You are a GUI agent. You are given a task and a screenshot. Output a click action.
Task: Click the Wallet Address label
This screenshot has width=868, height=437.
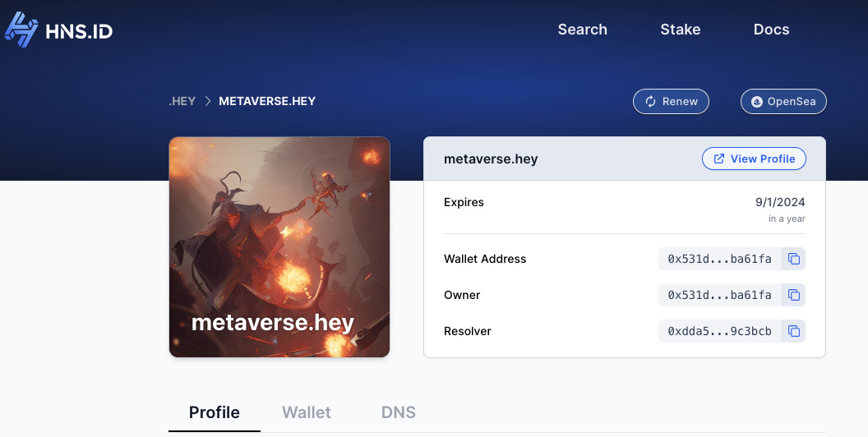click(485, 259)
